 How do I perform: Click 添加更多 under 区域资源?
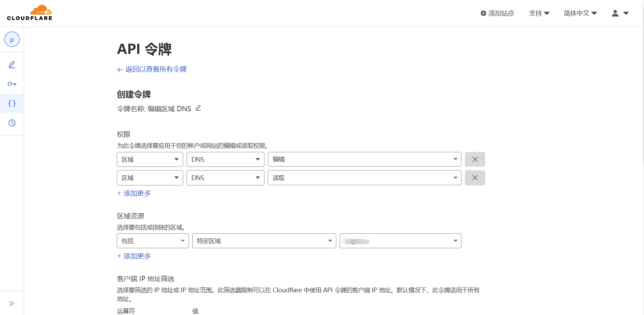[x=134, y=256]
